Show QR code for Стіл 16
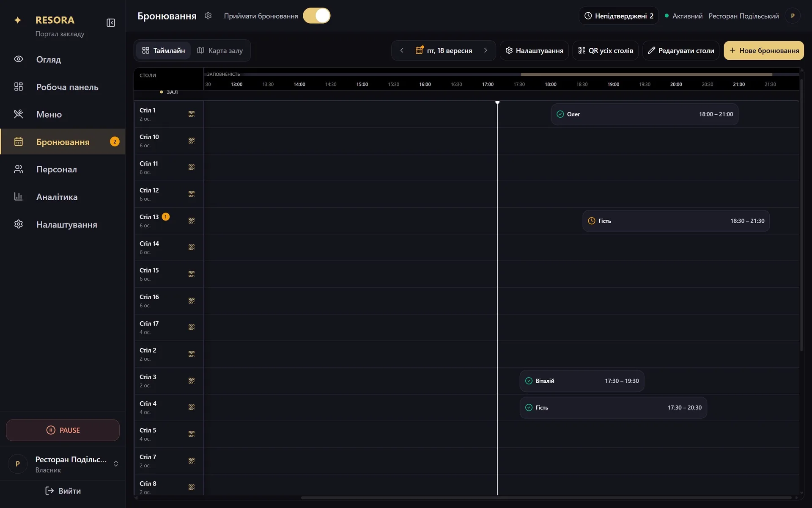This screenshot has height=508, width=812. click(x=192, y=301)
